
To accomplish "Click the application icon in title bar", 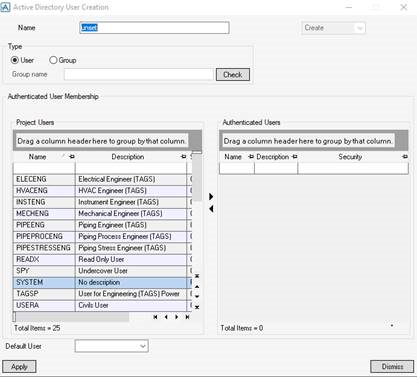I will (x=5, y=7).
